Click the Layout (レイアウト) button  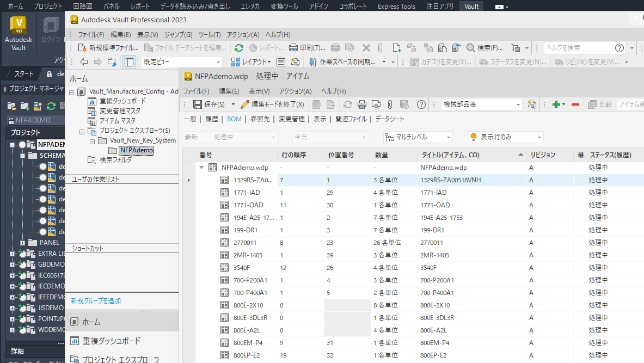click(x=251, y=62)
